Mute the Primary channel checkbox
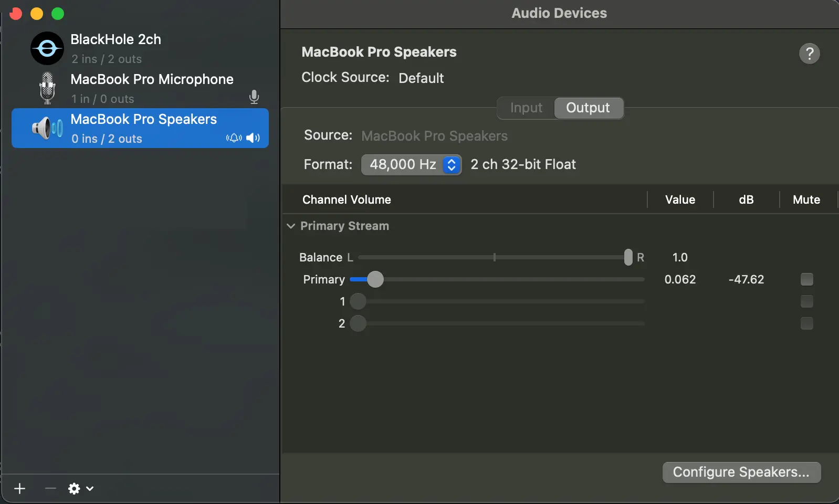The image size is (839, 504). 806,279
